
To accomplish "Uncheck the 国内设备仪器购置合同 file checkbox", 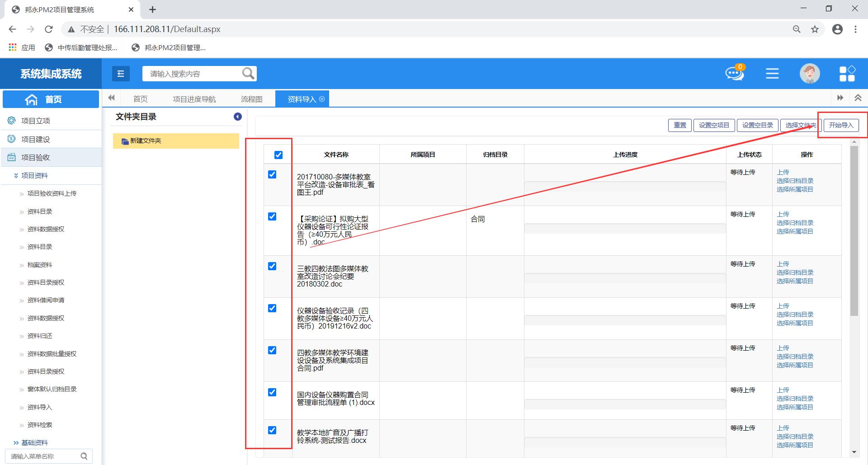I will 272,392.
